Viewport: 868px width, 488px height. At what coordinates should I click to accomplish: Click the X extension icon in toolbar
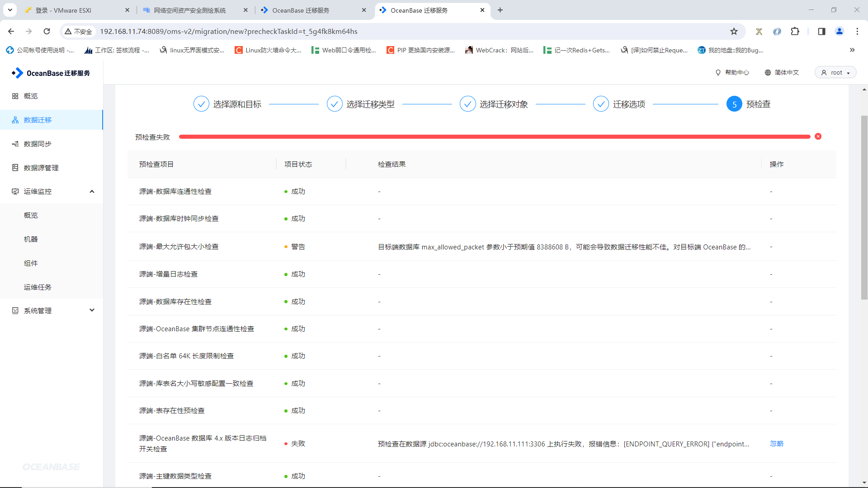(x=759, y=31)
